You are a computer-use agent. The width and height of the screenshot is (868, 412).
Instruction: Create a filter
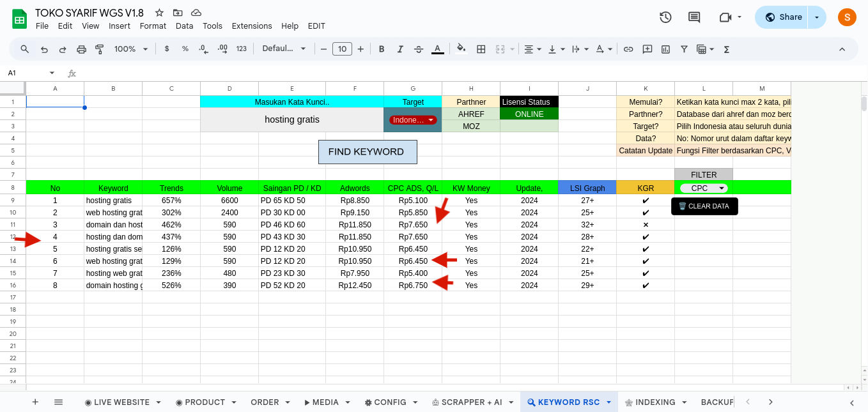[684, 49]
